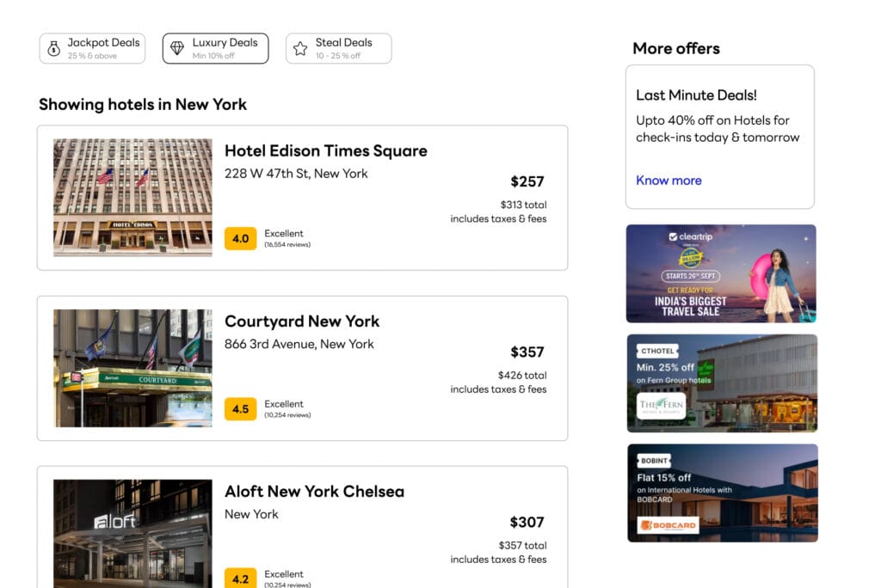881x588 pixels.
Task: Click the star icon in Steal Deals
Action: (300, 49)
